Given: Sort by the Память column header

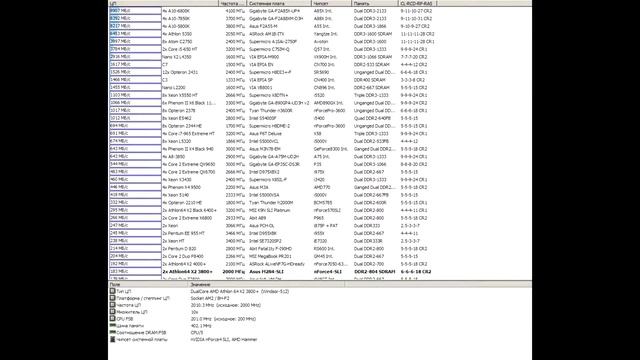Looking at the screenshot, I should [375, 3].
